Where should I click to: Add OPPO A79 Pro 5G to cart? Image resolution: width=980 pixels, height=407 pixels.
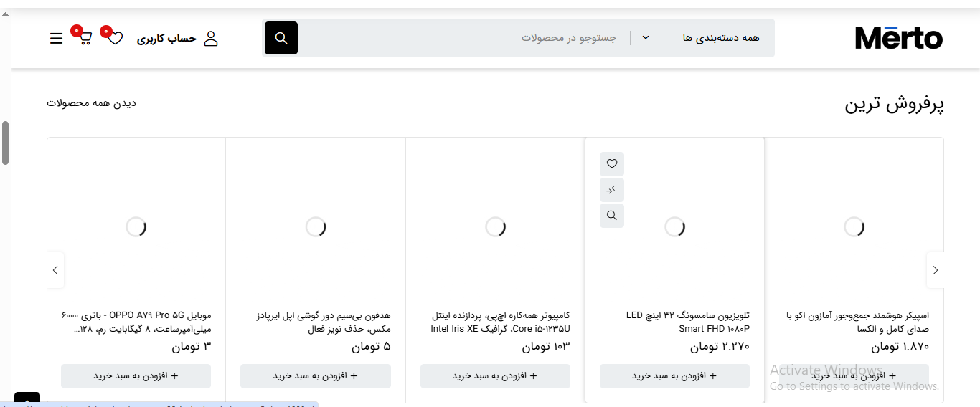[x=136, y=376]
